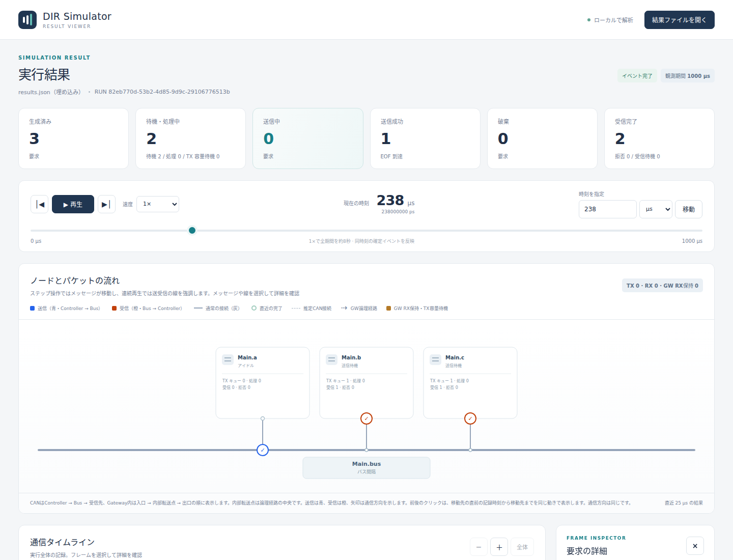The image size is (733, 560).
Task: Click the orange 受信 legend swatch
Action: click(115, 309)
